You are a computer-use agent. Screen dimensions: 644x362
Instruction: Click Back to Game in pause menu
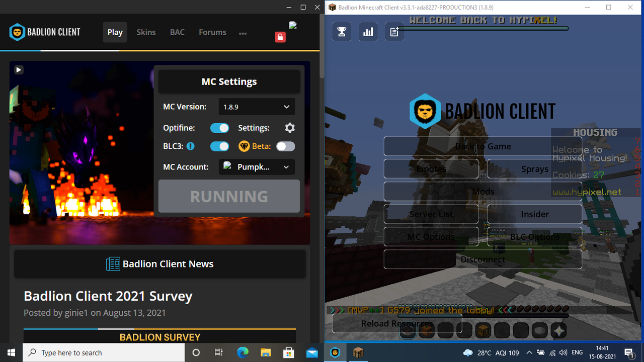pos(483,146)
